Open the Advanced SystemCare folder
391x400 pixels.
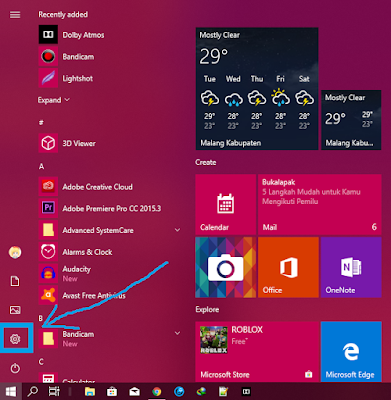click(x=86, y=230)
